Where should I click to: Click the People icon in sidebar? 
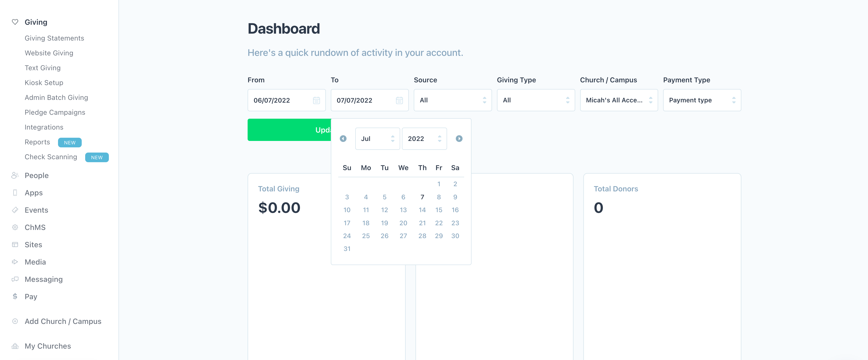(x=15, y=176)
